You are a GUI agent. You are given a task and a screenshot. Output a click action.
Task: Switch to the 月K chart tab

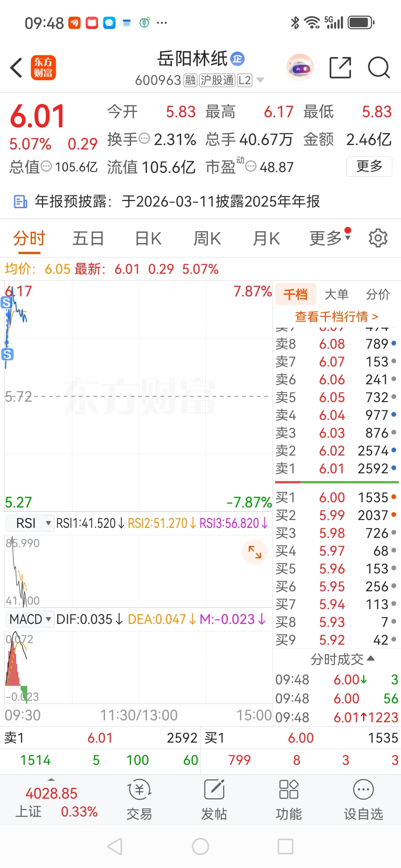266,239
